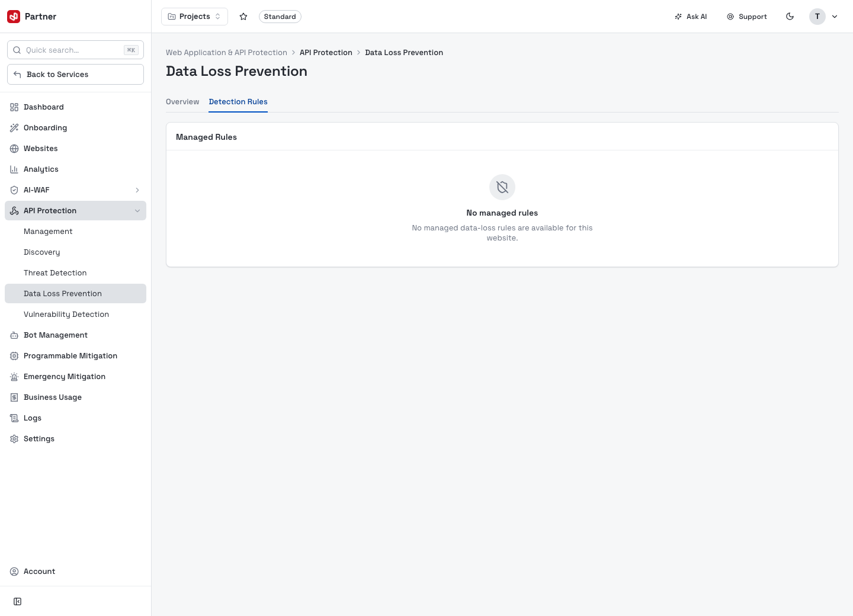Click the back arrow icon in Back to Services
This screenshot has height=616, width=853.
click(x=17, y=75)
